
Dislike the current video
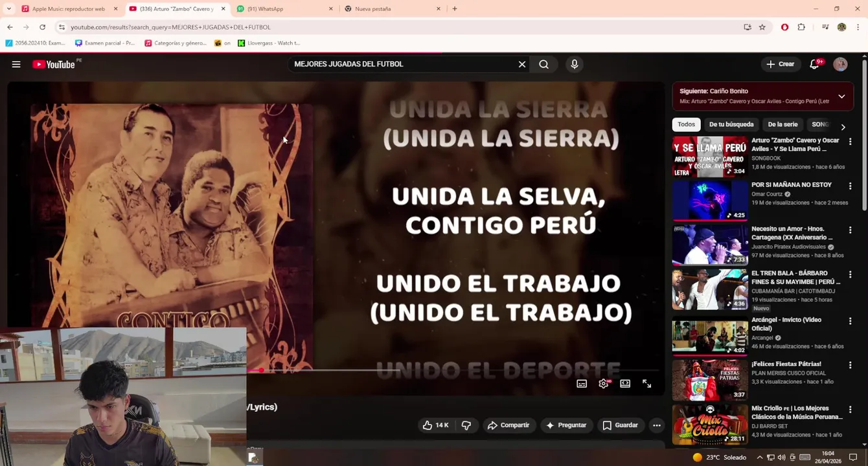click(466, 425)
